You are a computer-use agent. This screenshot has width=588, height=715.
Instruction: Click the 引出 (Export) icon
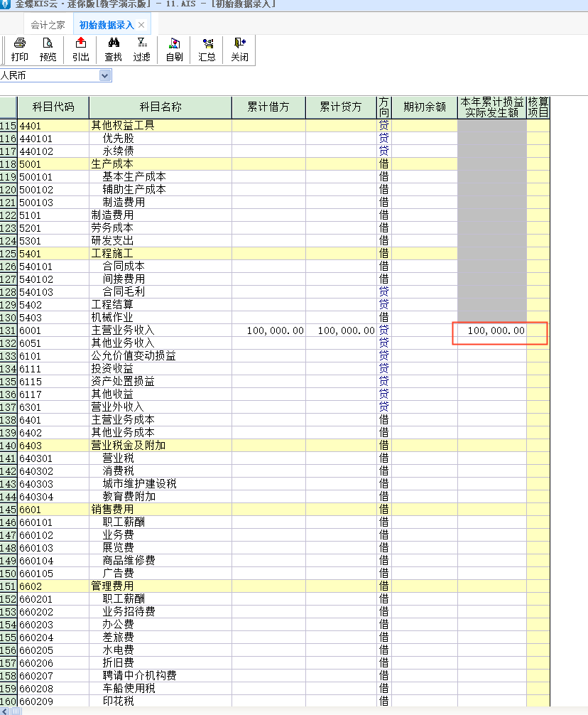click(x=80, y=49)
